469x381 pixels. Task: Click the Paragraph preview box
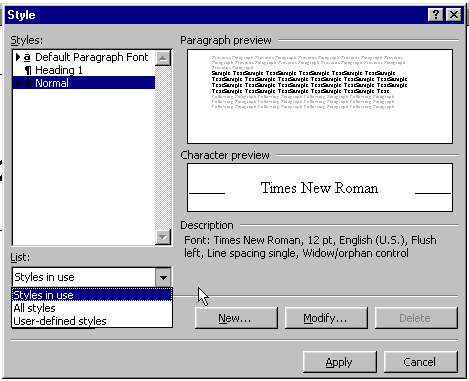click(x=320, y=97)
